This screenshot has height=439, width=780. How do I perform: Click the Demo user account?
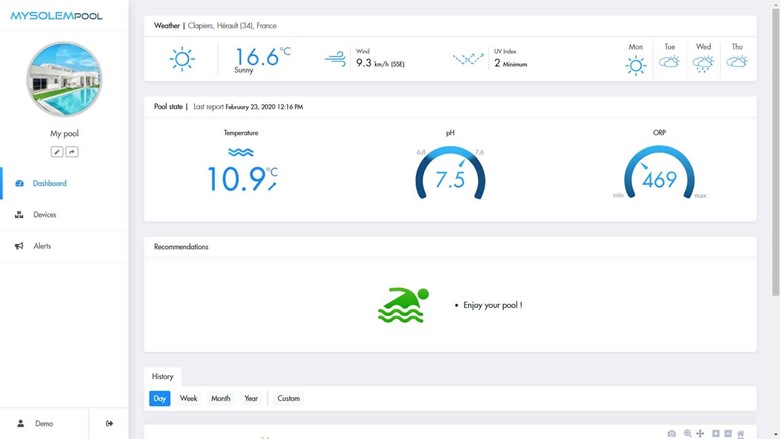[44, 423]
